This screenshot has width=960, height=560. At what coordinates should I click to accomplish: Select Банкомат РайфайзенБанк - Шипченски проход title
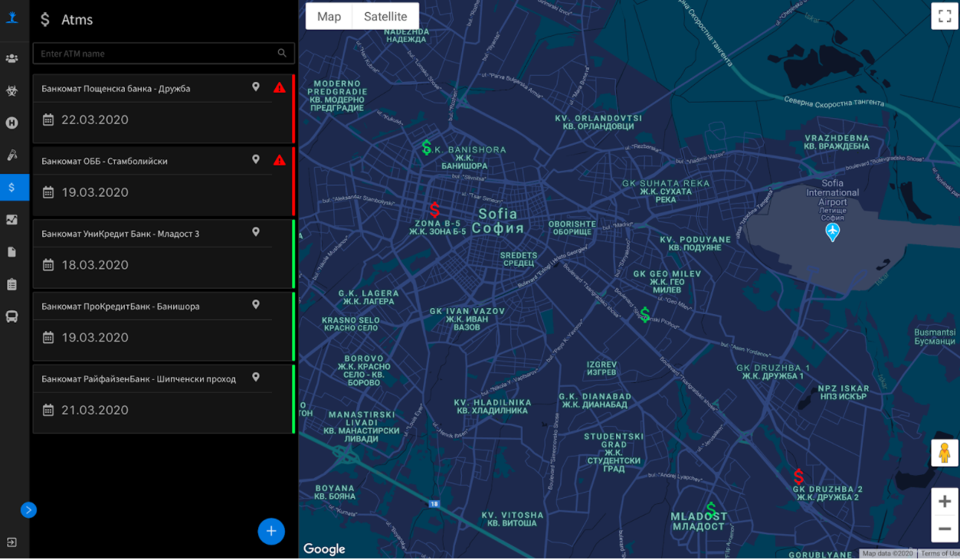(139, 379)
